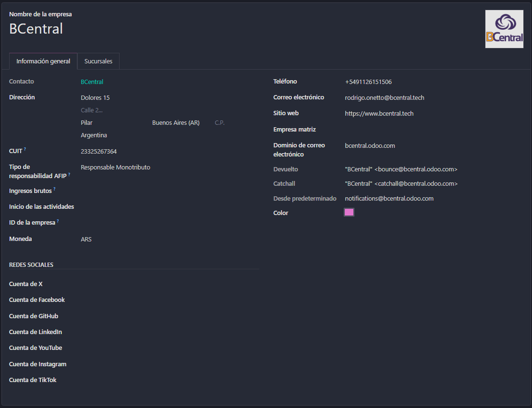Screen dimensions: 532x408
Task: Click the Inicio de las actividades label
Action: pos(41,207)
